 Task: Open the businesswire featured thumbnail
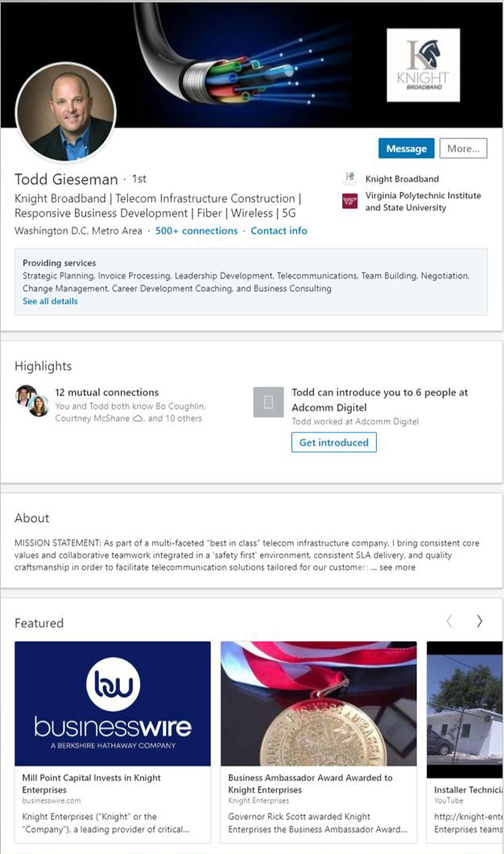(113, 703)
